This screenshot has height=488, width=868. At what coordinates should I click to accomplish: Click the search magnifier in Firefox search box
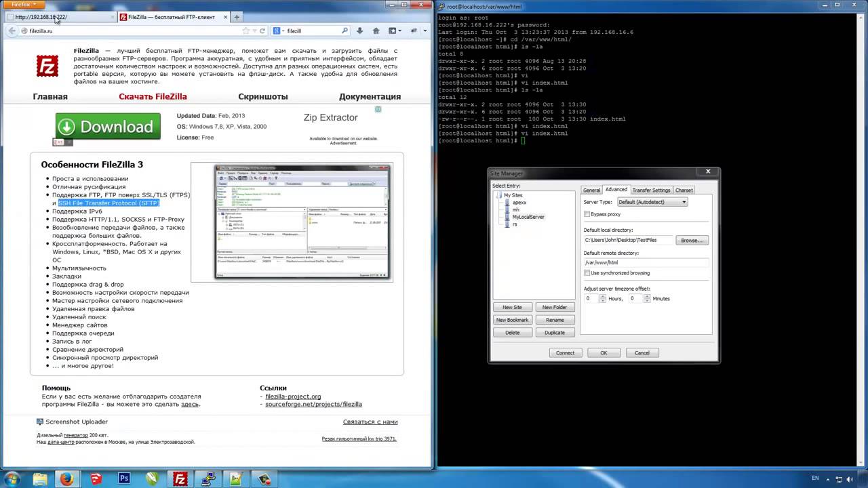[x=344, y=31]
